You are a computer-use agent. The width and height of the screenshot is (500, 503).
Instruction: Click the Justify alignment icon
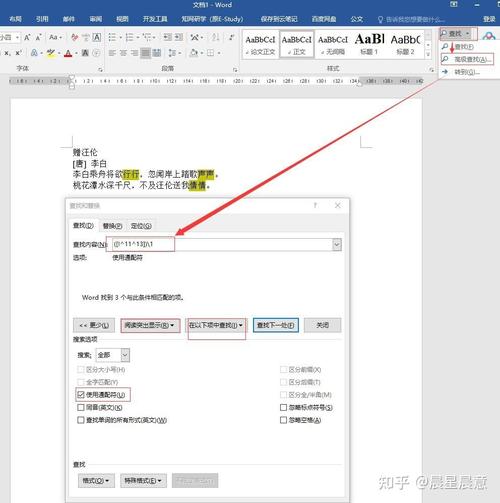click(x=145, y=53)
